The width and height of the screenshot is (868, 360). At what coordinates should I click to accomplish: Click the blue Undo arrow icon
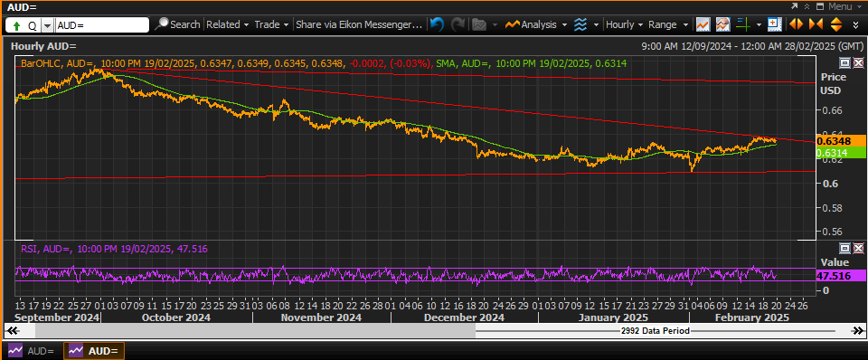click(x=437, y=24)
